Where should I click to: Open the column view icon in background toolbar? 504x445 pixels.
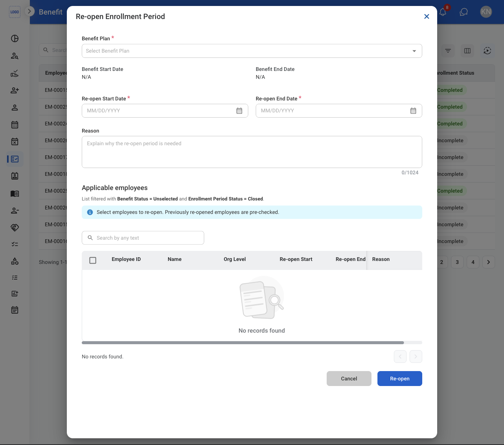point(467,51)
